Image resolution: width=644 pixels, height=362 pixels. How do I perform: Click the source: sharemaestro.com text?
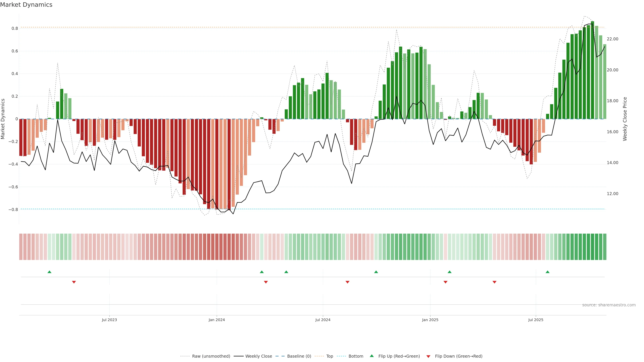609,305
